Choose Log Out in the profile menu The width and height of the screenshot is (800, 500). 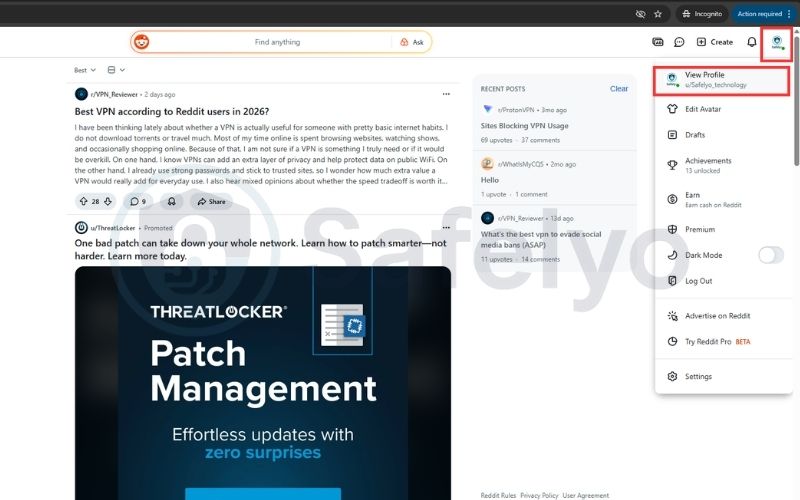pyautogui.click(x=699, y=281)
